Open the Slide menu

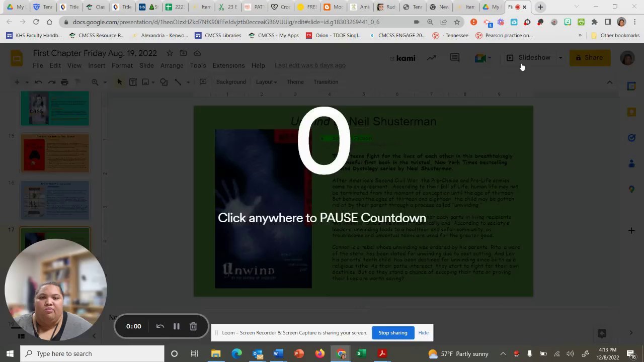(x=146, y=65)
